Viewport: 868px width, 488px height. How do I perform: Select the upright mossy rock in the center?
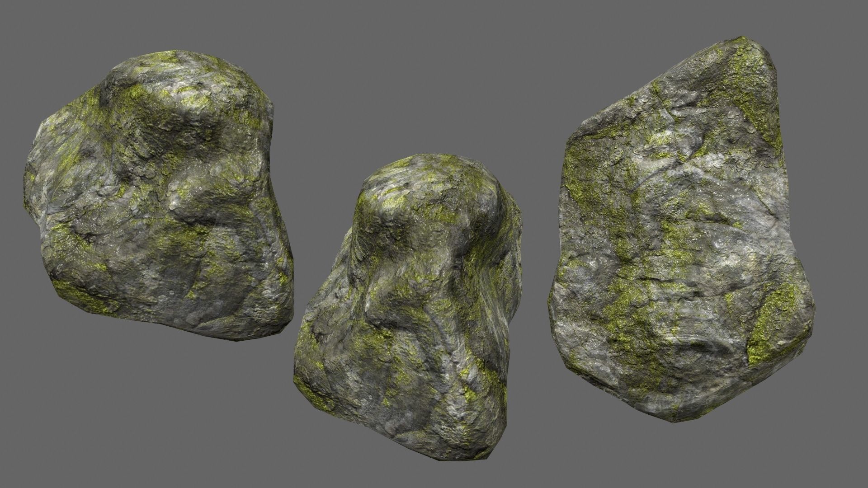pos(407,307)
